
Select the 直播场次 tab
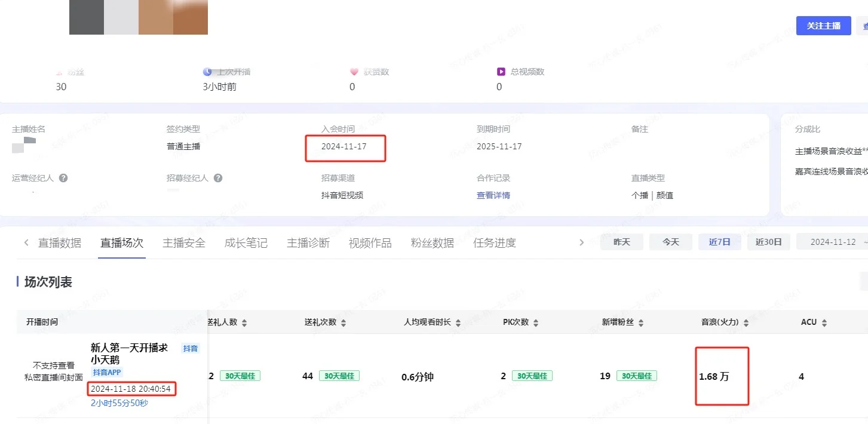(x=122, y=243)
